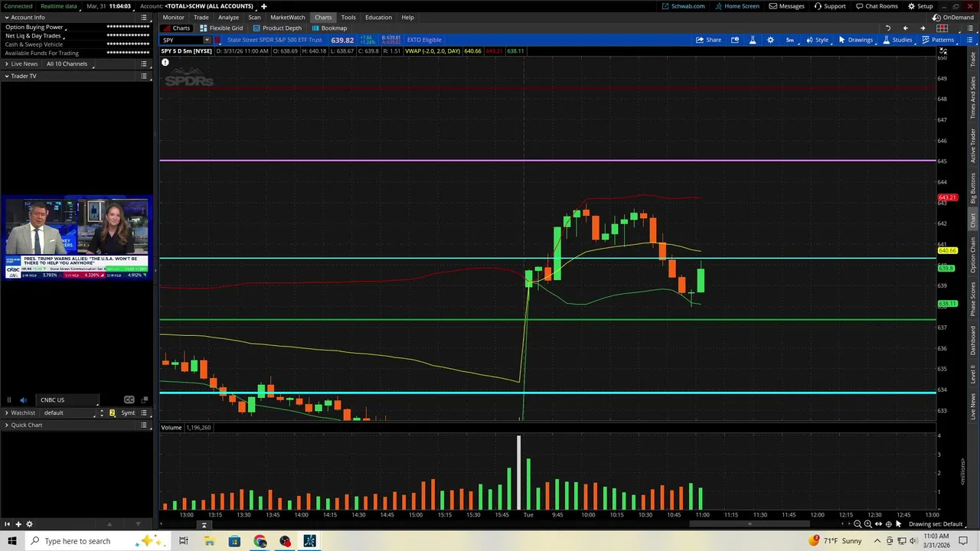Image resolution: width=980 pixels, height=551 pixels.
Task: Open Windows Start menu
Action: (12, 541)
